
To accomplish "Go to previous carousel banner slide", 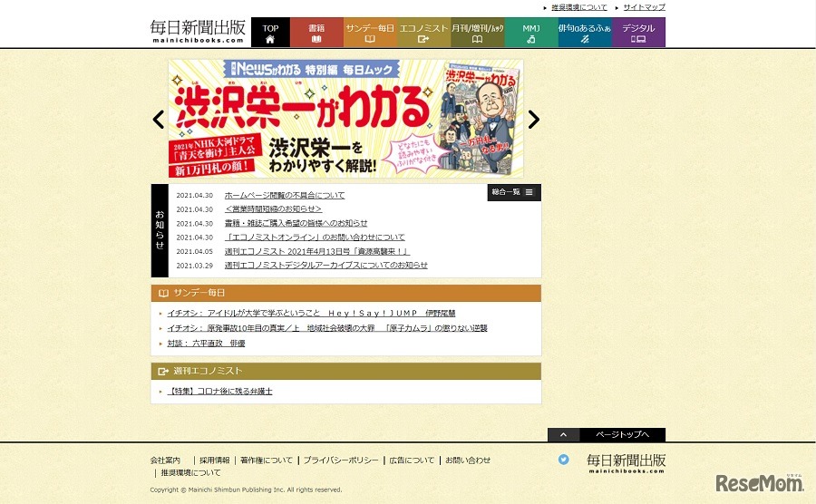I will click(x=159, y=120).
